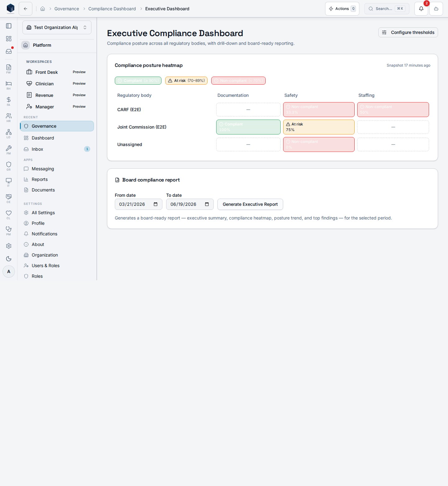Image resolution: width=448 pixels, height=486 pixels.
Task: Open Documents app
Action: (57, 190)
